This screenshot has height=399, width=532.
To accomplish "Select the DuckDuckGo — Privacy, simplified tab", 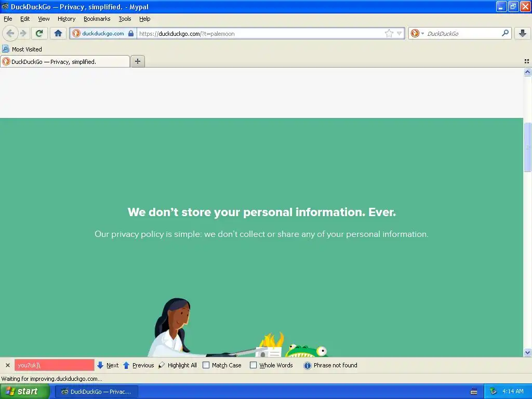I will (x=65, y=61).
